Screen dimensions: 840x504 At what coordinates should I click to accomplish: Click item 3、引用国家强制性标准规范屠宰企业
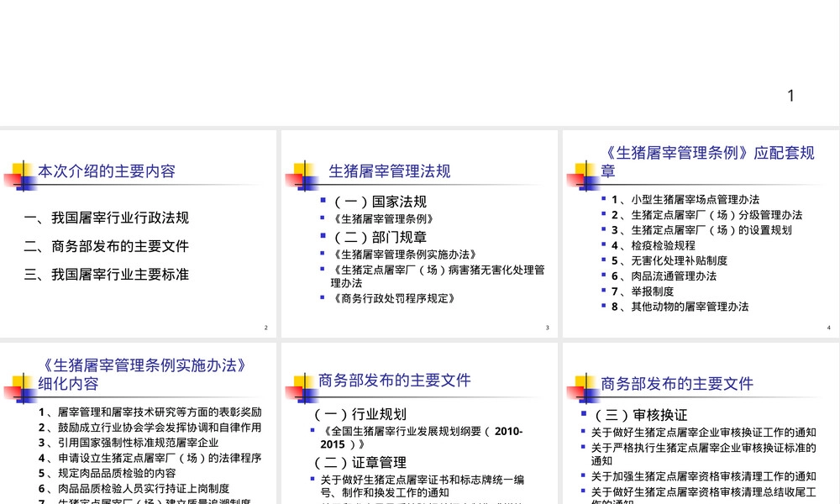[x=129, y=443]
